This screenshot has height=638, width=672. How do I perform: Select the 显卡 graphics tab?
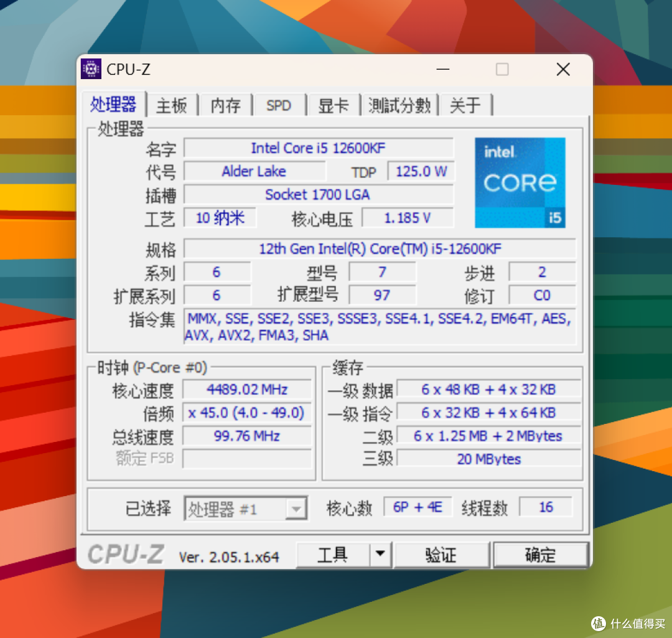pyautogui.click(x=335, y=105)
